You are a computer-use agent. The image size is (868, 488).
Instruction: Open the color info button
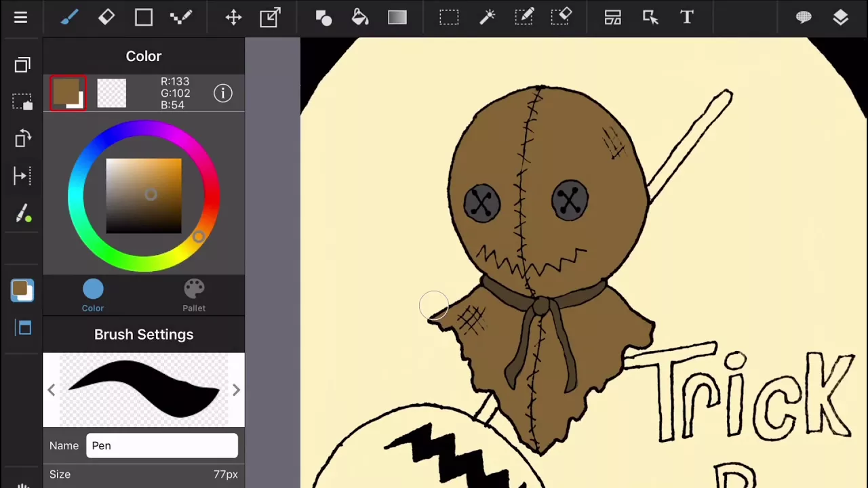click(223, 93)
